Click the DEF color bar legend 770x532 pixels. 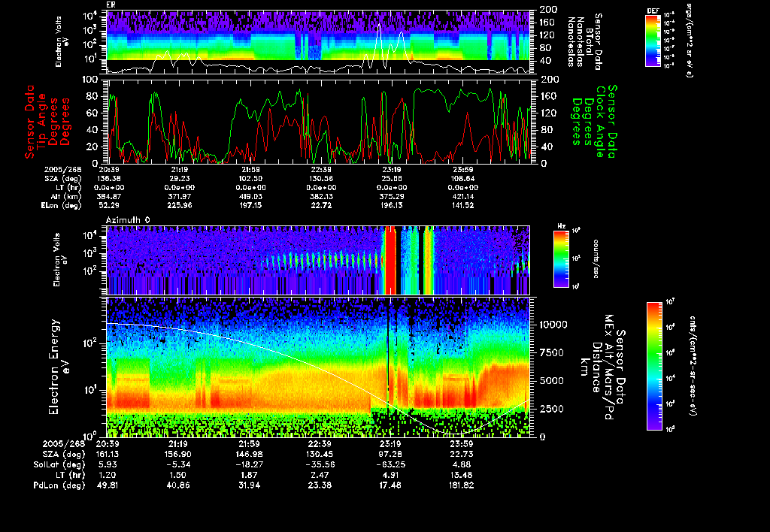pyautogui.click(x=653, y=41)
